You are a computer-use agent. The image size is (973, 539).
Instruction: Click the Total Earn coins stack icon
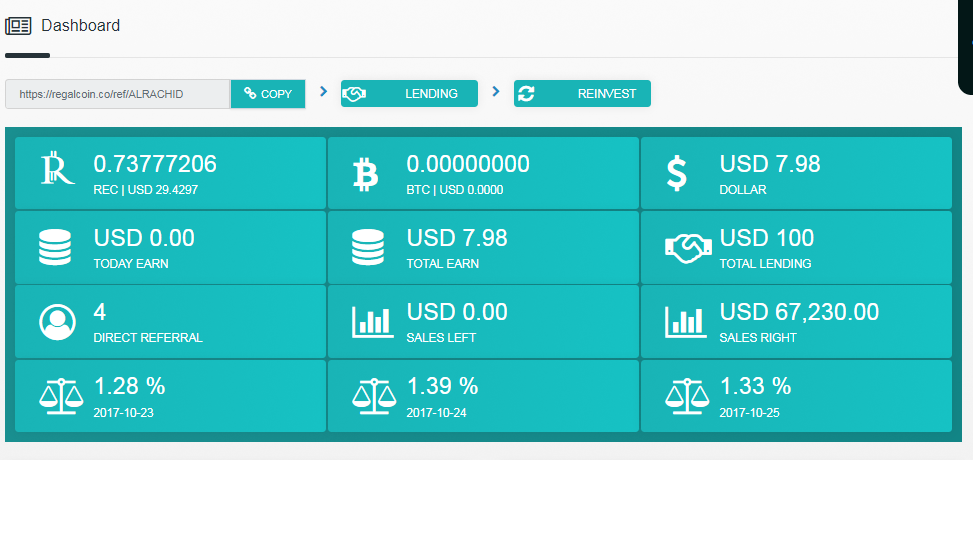[368, 247]
